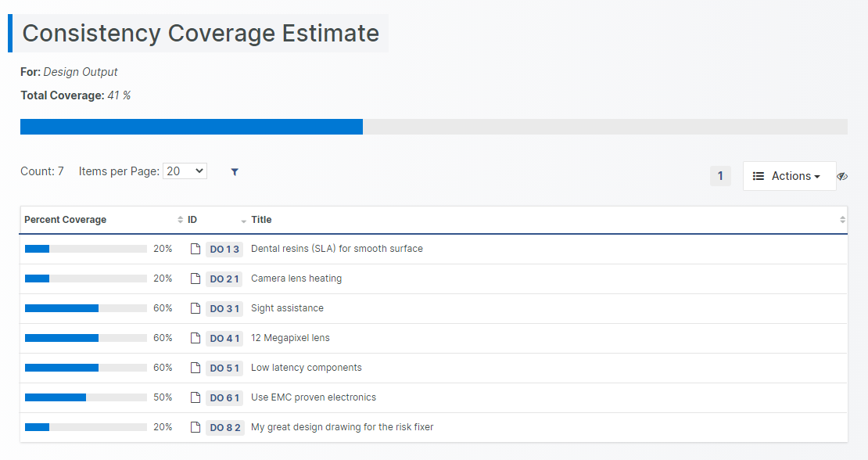
Task: Open the DO 6 1 ID badge
Action: click(x=224, y=398)
